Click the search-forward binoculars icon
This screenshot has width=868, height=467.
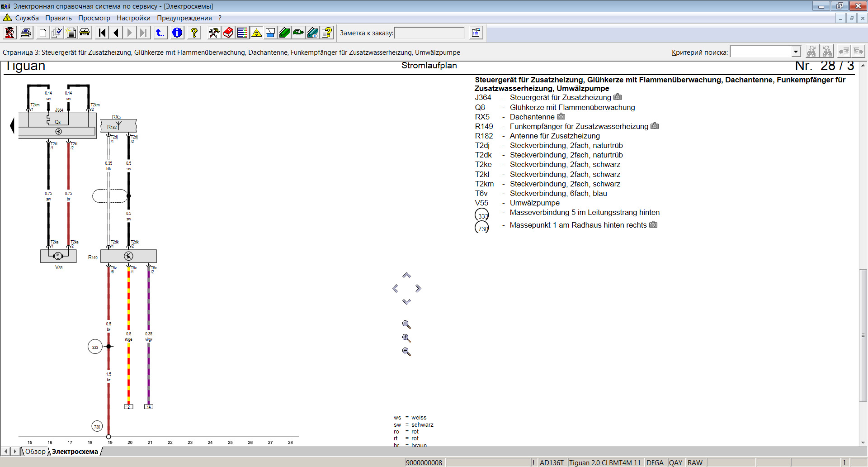click(x=811, y=51)
